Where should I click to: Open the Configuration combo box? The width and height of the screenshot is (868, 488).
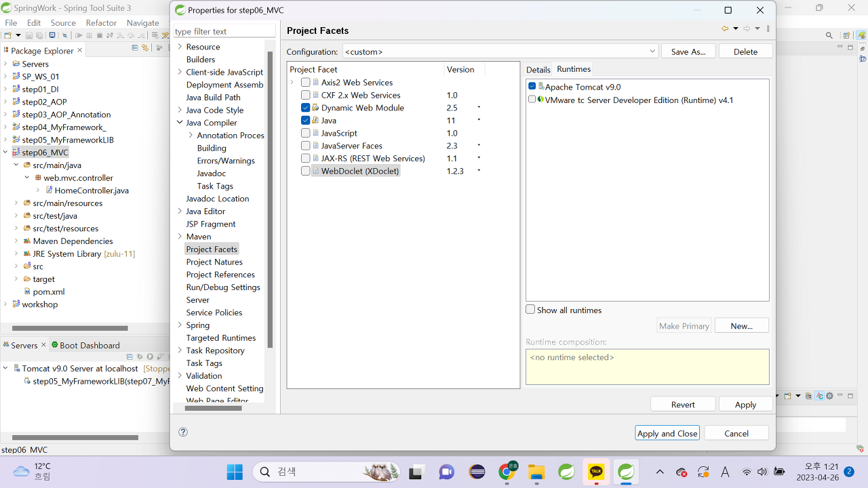pyautogui.click(x=500, y=52)
